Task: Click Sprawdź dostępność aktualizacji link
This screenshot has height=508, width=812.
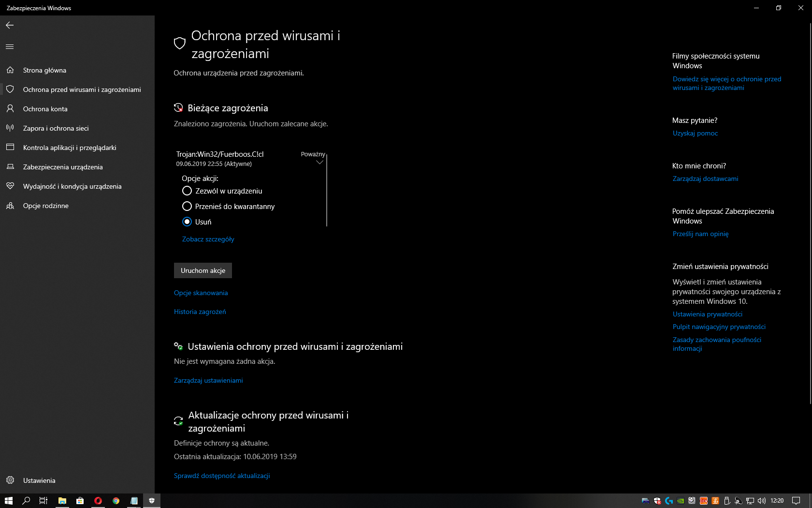Action: (222, 476)
